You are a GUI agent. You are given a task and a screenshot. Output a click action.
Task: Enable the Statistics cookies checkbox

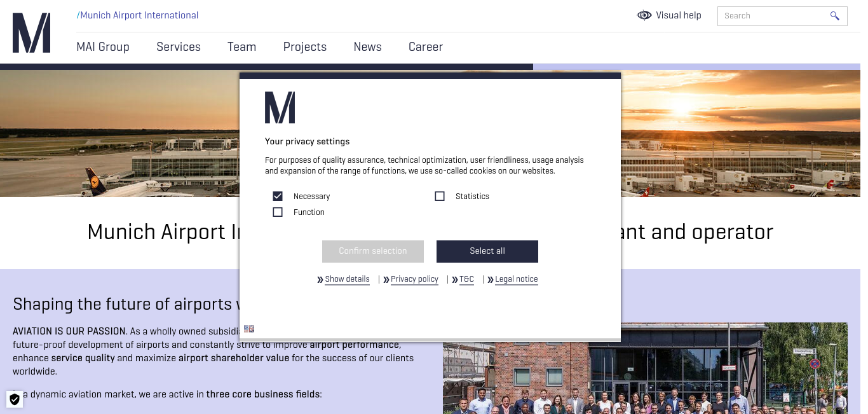point(440,196)
